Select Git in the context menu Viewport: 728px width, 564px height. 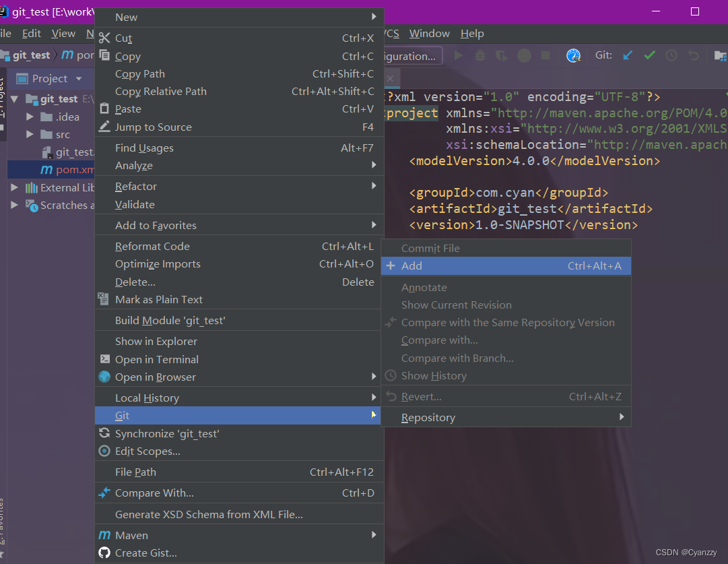[238, 415]
